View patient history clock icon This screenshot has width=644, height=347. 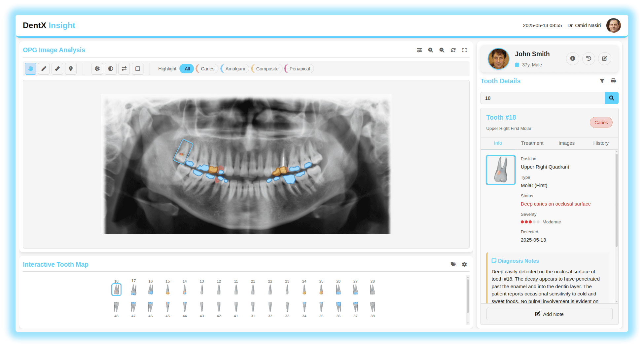(x=589, y=58)
